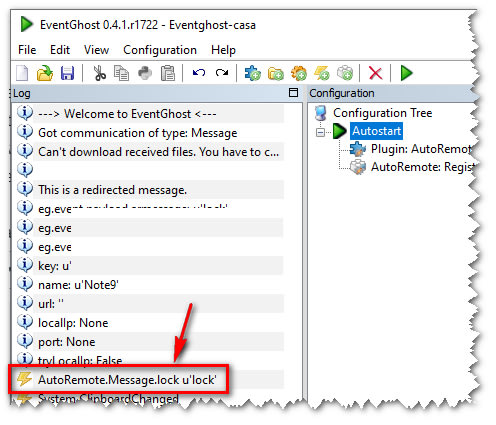Click the green Execute play icon in toolbar
Viewport: 496px width, 425px height.
click(x=406, y=73)
